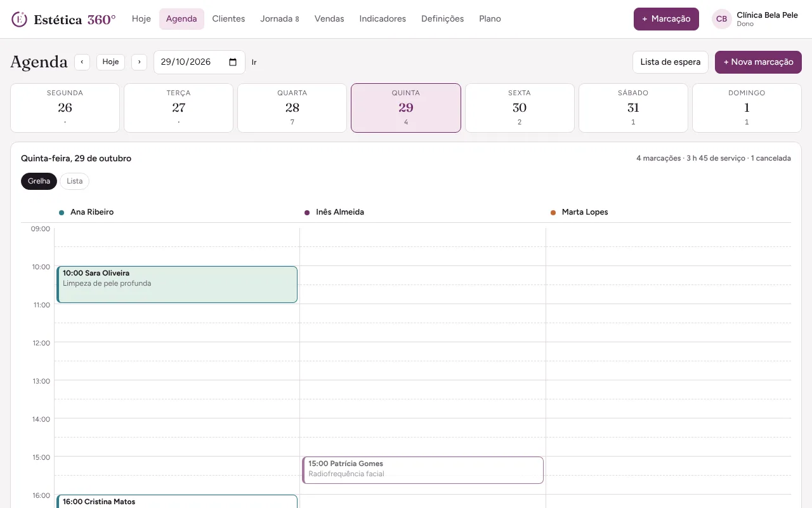Switch to Grelha view
Screen dimensions: 812x508
click(39, 181)
